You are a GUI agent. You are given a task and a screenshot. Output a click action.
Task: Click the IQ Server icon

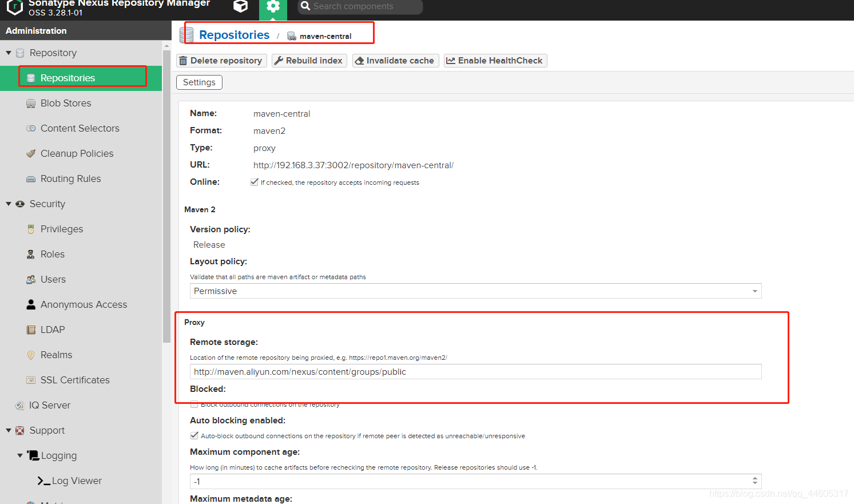coord(19,405)
